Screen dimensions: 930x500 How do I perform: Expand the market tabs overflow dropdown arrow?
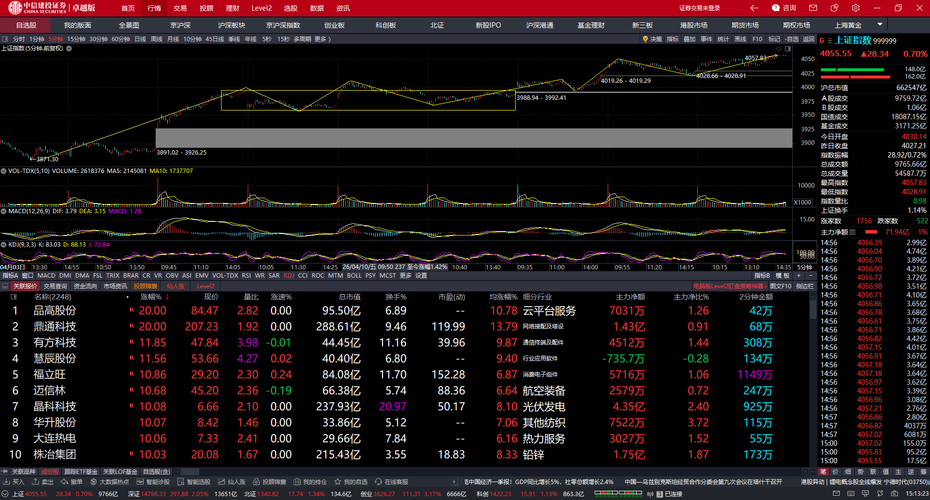880,24
